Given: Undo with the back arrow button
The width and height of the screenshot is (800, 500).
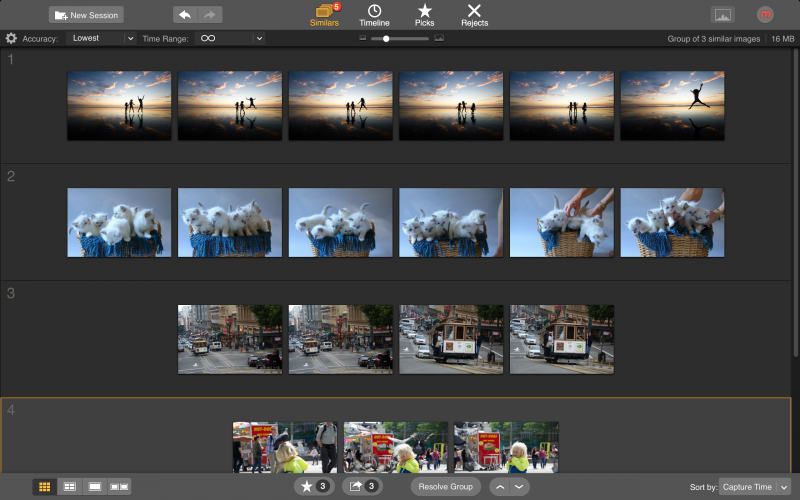Looking at the screenshot, I should coord(185,15).
